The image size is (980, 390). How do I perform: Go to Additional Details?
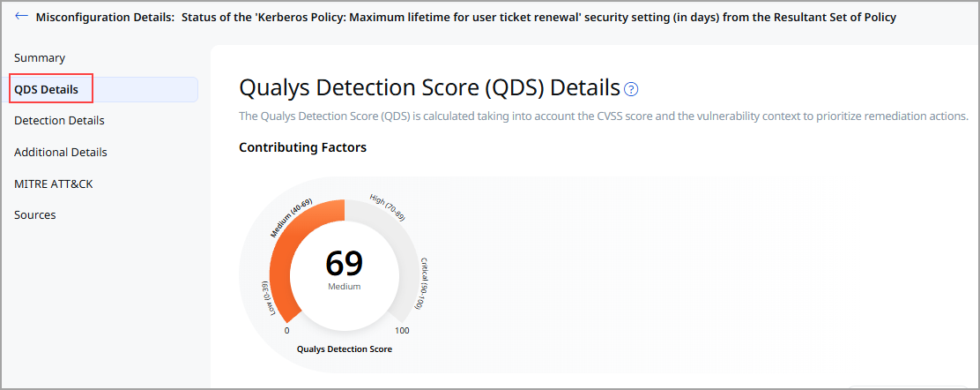pos(61,152)
